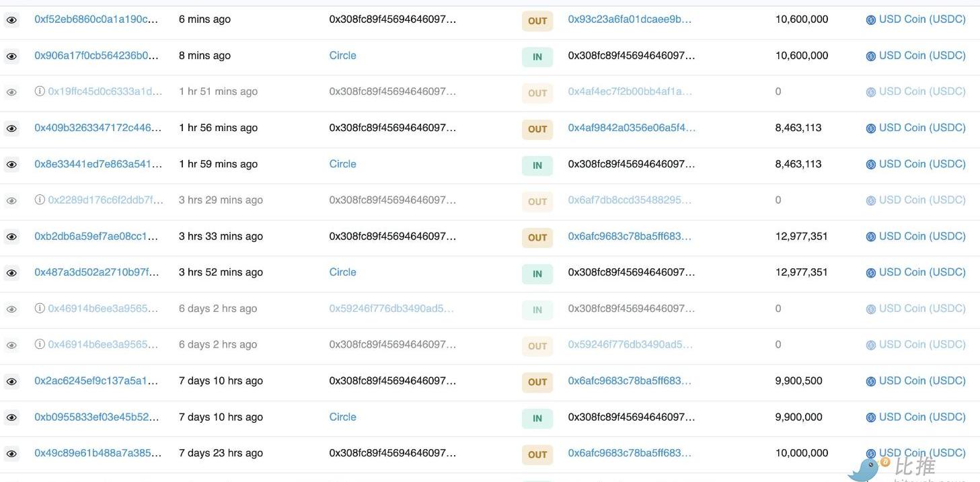The height and width of the screenshot is (482, 980).
Task: Open transaction hash 0xb2db6a59ef7ae08cc1
Action: coord(96,236)
